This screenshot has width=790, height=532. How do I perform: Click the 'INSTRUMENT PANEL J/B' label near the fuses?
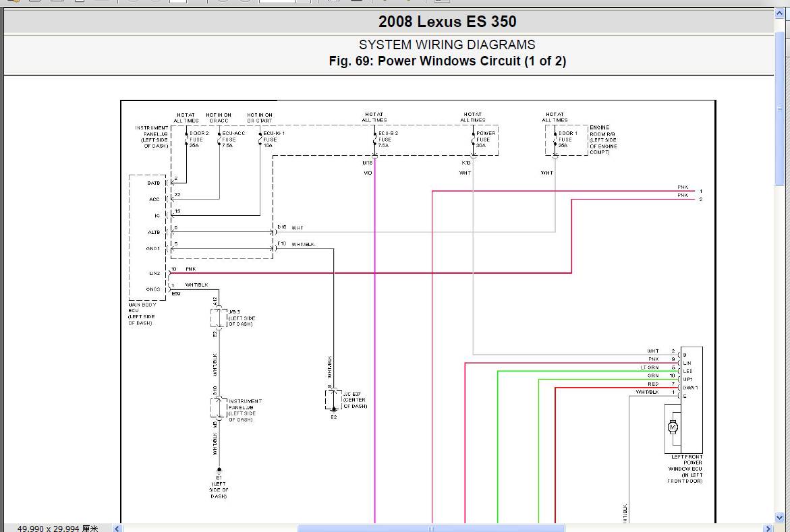[x=152, y=137]
